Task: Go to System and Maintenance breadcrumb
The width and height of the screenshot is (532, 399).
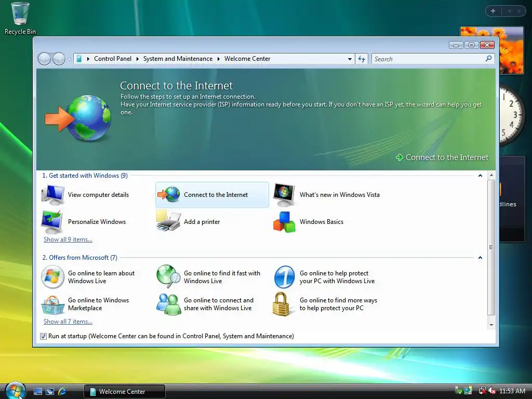Action: pyautogui.click(x=178, y=59)
